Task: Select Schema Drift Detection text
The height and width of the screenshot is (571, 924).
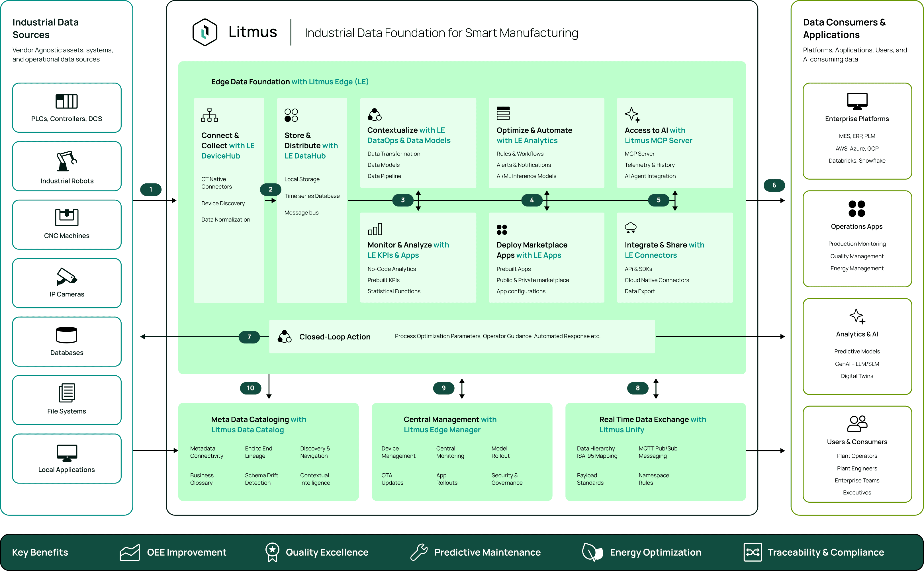Action: [261, 479]
